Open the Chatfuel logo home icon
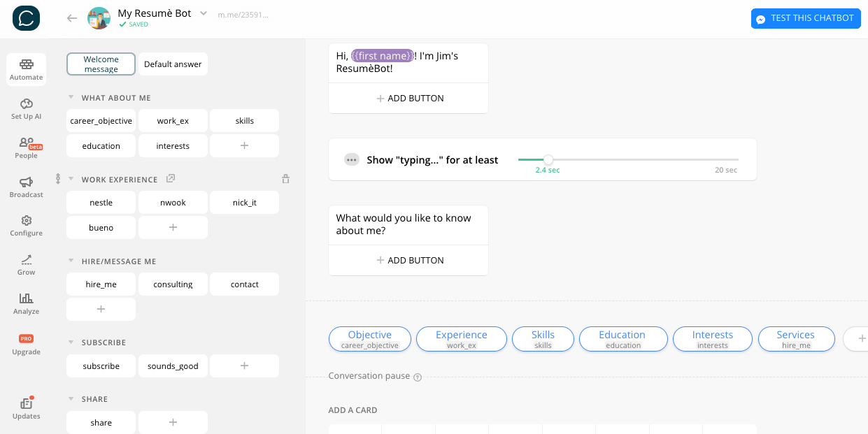 click(26, 17)
